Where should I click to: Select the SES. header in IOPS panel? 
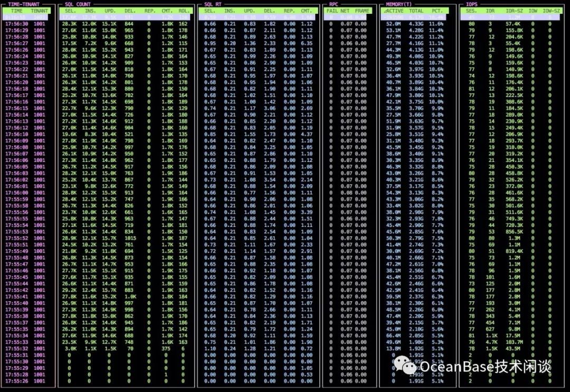(471, 11)
